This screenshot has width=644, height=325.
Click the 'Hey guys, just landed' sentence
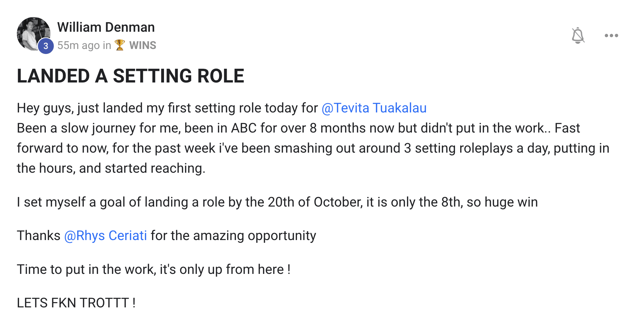pos(167,108)
